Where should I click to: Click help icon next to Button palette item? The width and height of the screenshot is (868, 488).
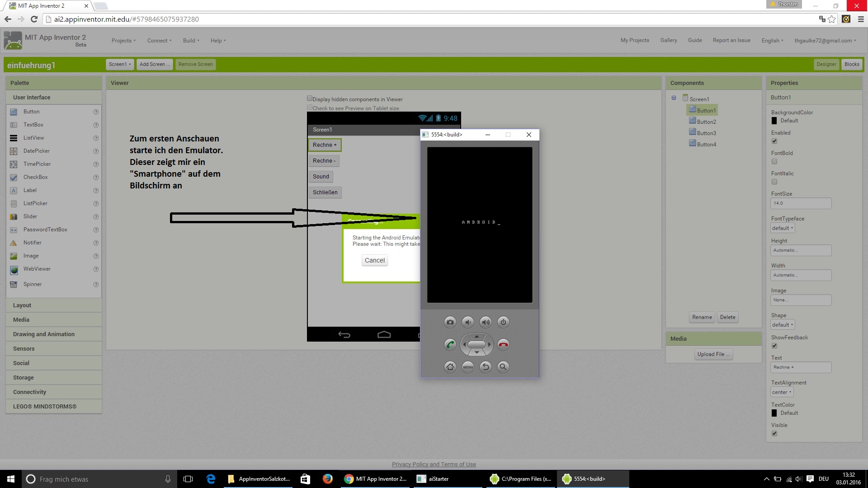(96, 112)
